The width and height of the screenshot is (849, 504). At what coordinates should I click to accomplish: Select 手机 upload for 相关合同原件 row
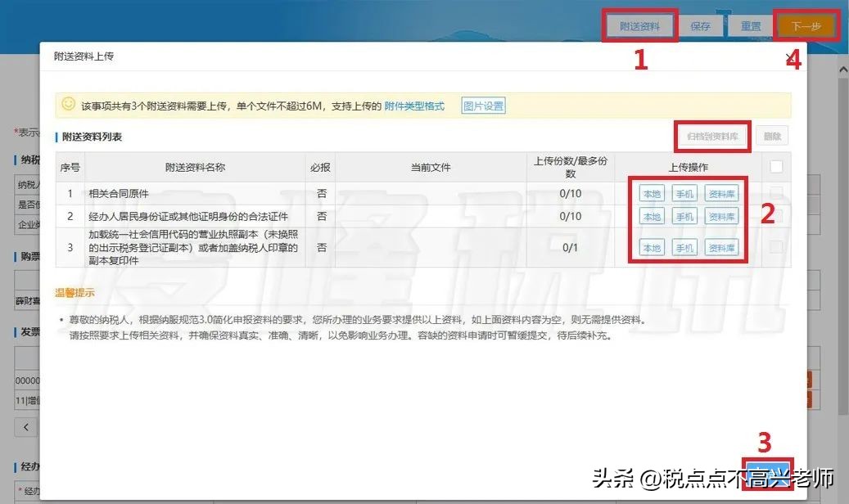coord(686,193)
